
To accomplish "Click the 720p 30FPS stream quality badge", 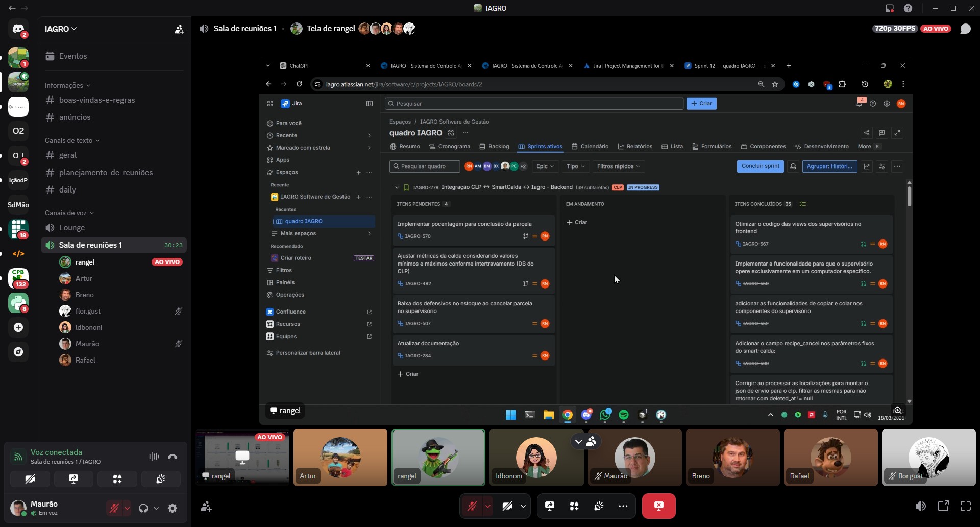I will (x=895, y=29).
